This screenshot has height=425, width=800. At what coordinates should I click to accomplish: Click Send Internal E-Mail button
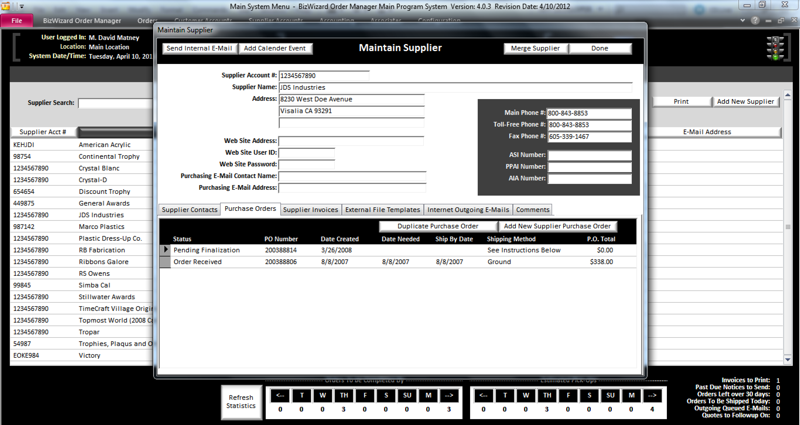tap(200, 48)
